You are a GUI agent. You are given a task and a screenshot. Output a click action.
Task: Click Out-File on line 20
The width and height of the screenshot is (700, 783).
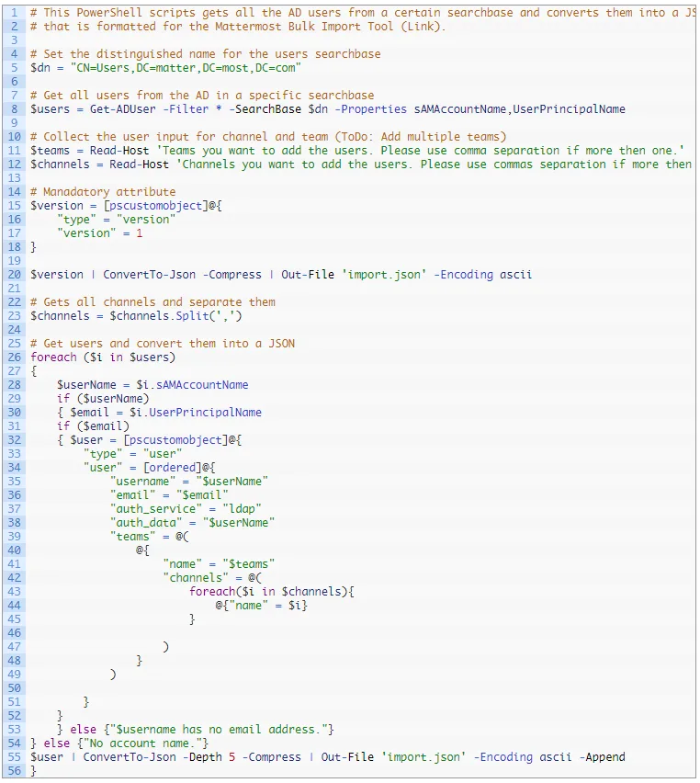(308, 275)
